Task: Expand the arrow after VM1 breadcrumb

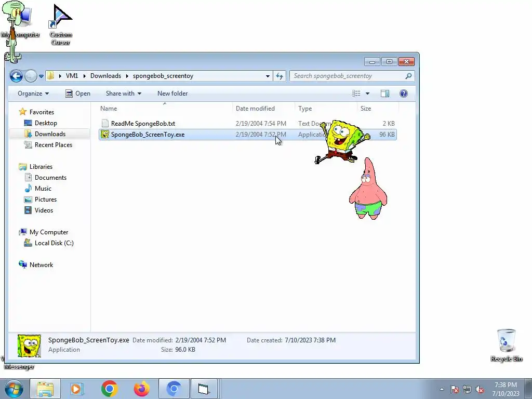Action: point(84,76)
